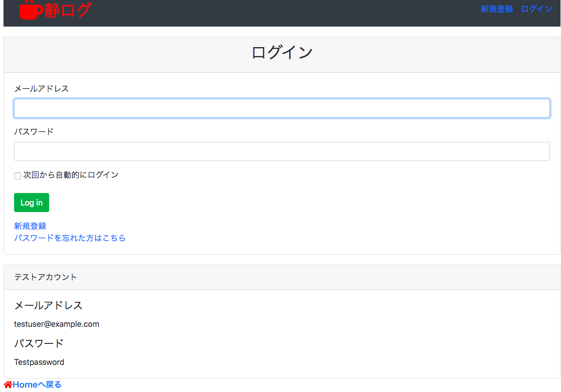Click the 静ログ brand title text
Screen dimensions: 561x392
[x=68, y=11]
